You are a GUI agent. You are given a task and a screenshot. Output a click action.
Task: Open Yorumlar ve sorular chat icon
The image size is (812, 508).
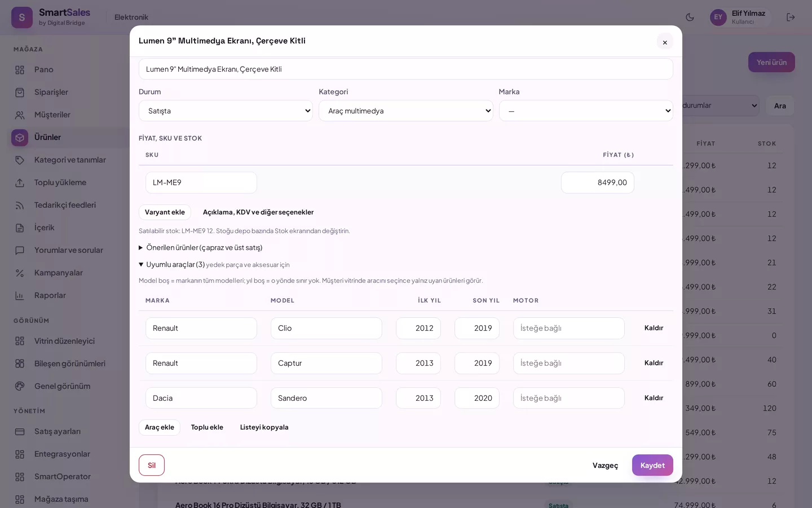click(x=20, y=250)
